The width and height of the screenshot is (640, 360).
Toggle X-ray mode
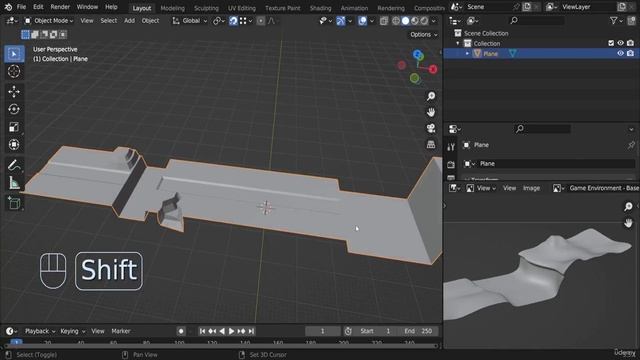tap(384, 21)
